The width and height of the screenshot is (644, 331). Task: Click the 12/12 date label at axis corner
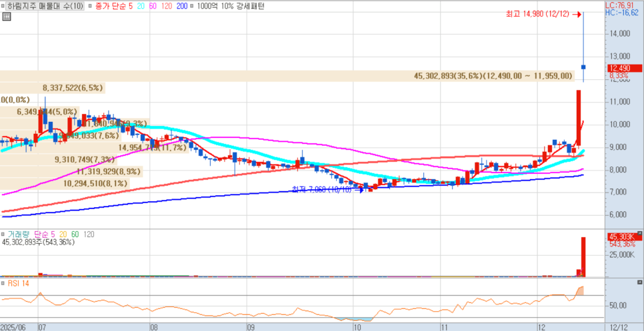pos(618,327)
